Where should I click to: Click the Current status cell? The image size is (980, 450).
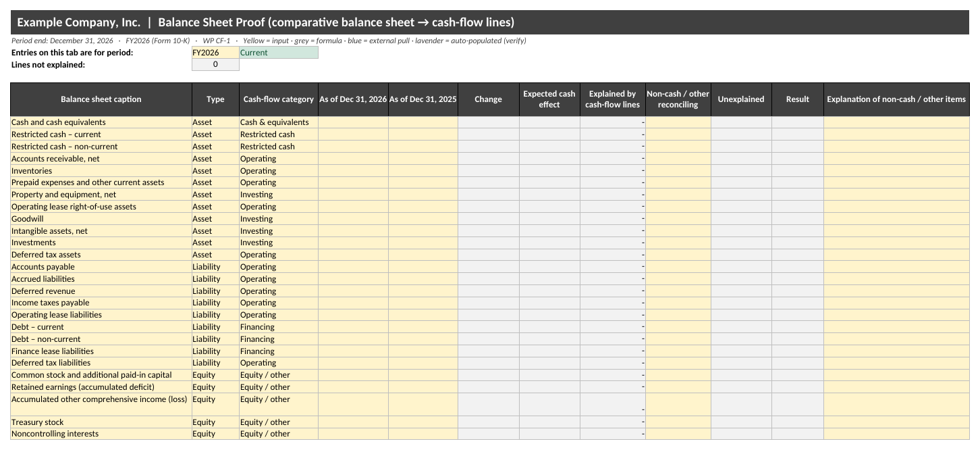(279, 53)
